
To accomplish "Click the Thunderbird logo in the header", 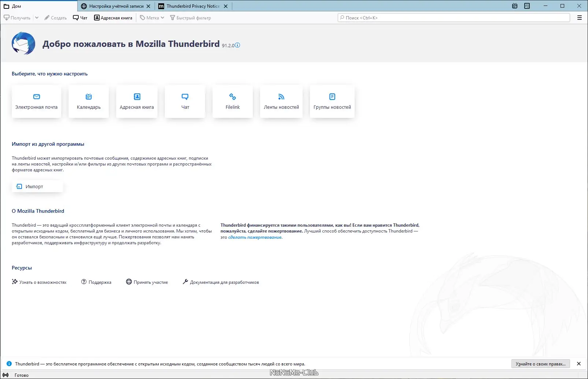I will tap(23, 43).
